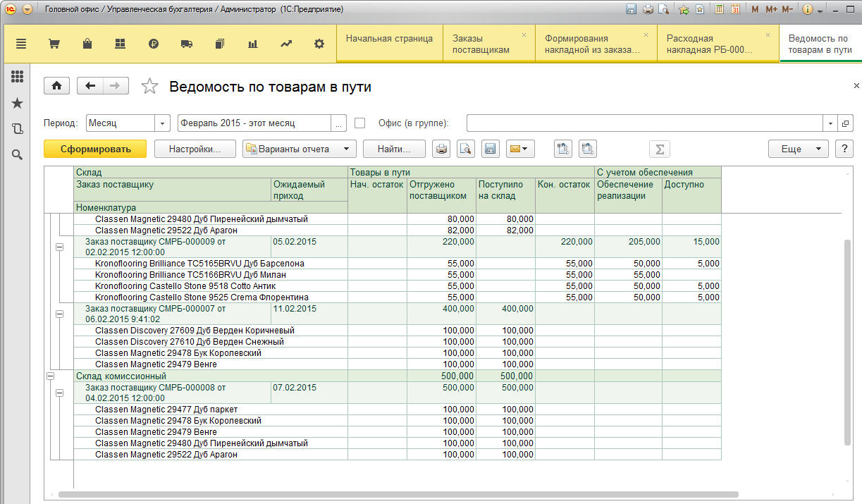Open the documents section (stacked pages icon)
862x504 pixels.
220,44
